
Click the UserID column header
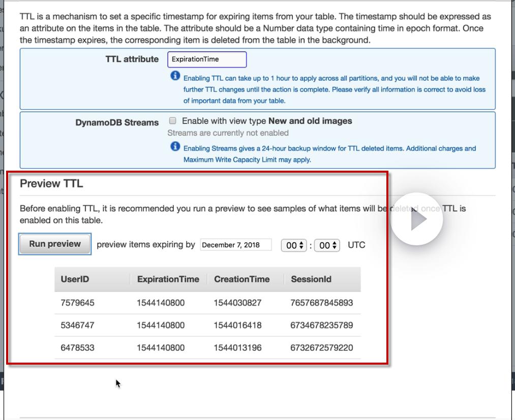coord(75,279)
